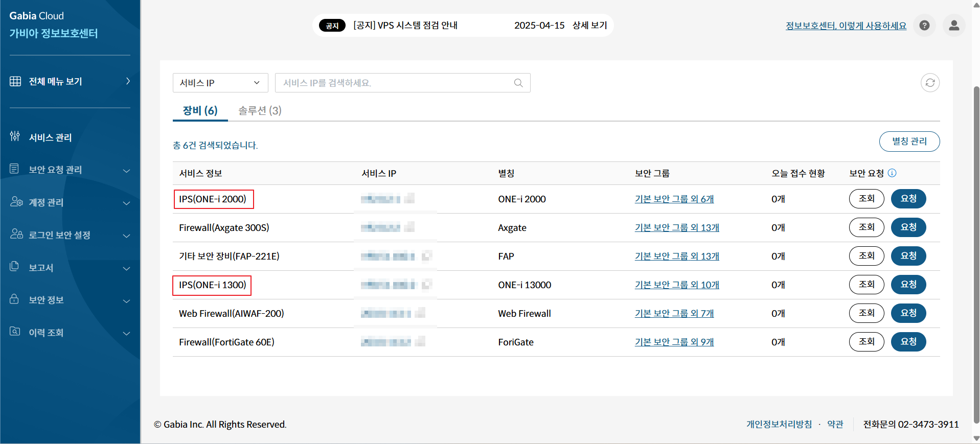The height and width of the screenshot is (444, 980).
Task: Click the search magnifier icon
Action: click(x=518, y=83)
